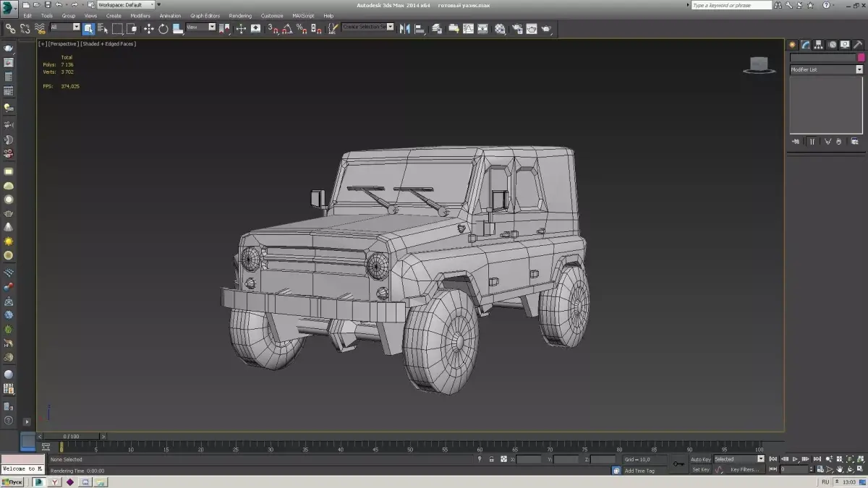Toggle Angle Snap
The image size is (868, 488).
(287, 28)
